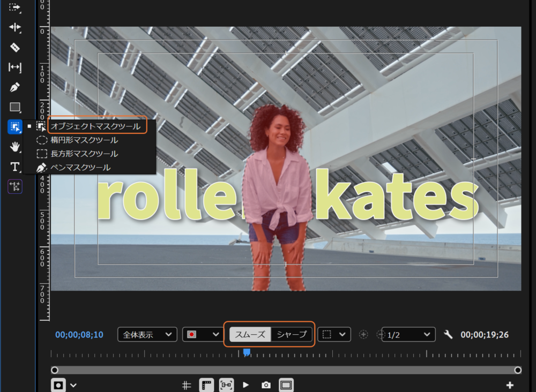Toggle the snap-in-monitor button

click(x=227, y=385)
